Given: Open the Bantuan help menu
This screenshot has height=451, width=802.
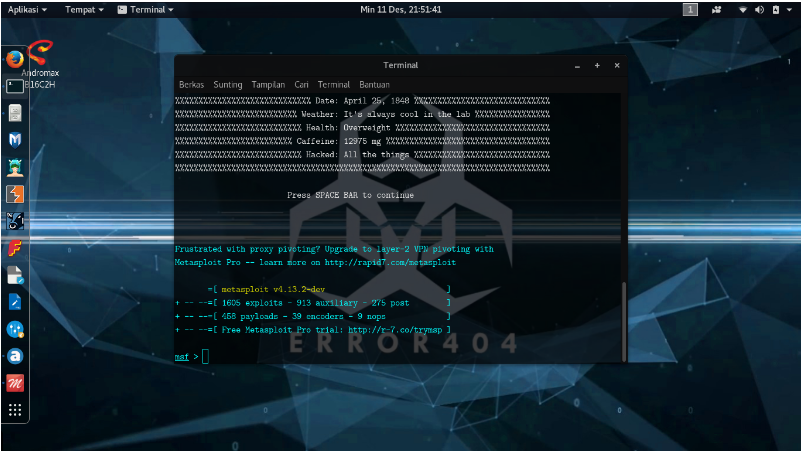Looking at the screenshot, I should (374, 85).
